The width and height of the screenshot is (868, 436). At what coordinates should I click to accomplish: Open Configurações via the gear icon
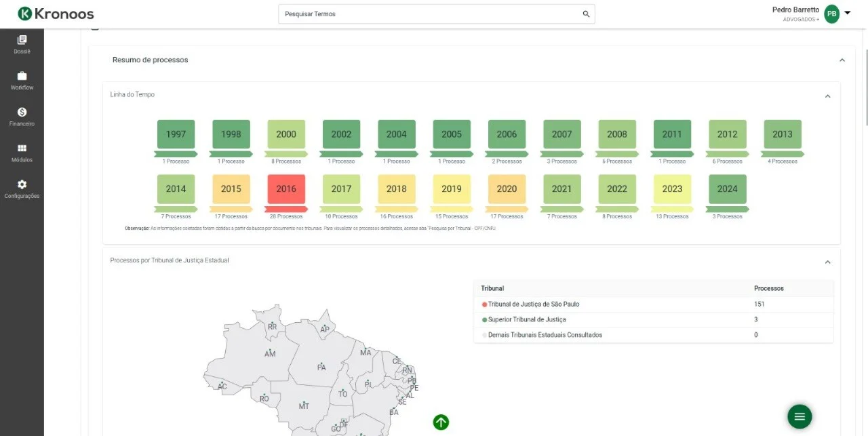pos(22,189)
